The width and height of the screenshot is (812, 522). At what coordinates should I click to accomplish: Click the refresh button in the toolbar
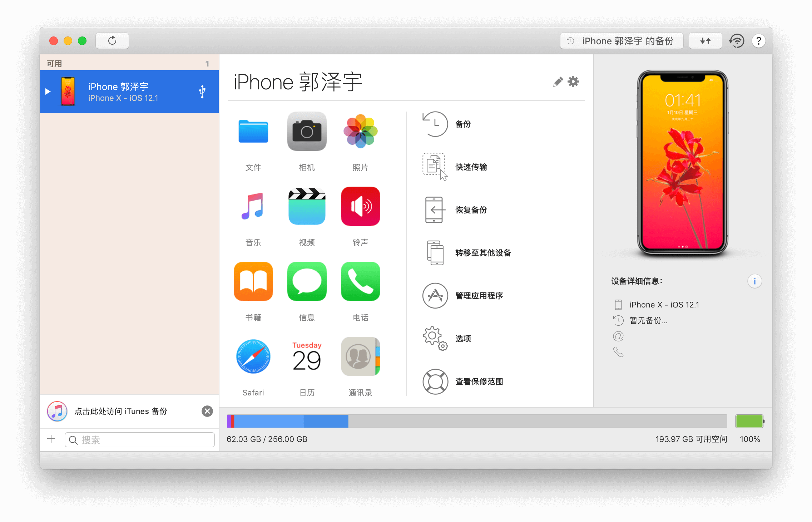point(112,41)
